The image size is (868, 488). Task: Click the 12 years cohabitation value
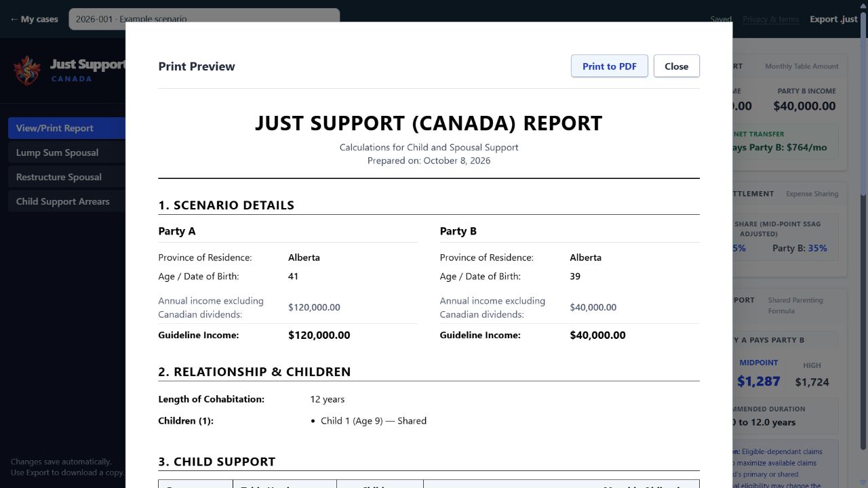tap(328, 399)
